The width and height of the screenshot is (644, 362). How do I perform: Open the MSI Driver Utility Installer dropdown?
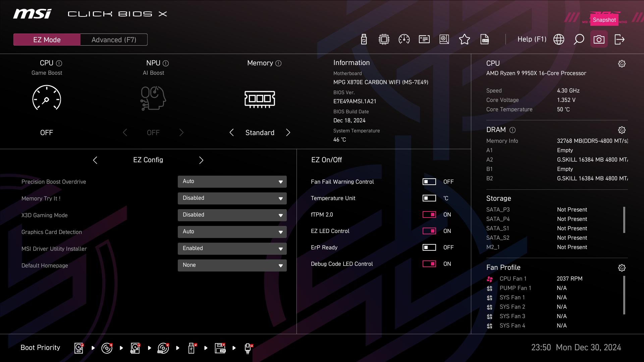(232, 249)
